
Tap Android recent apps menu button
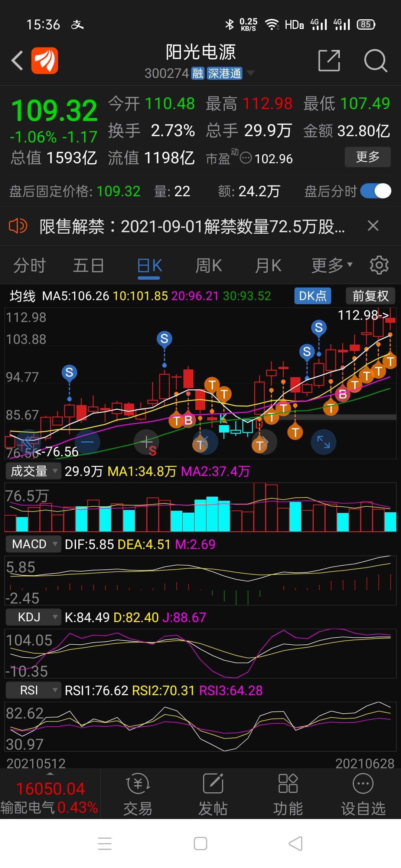pyautogui.click(x=105, y=844)
